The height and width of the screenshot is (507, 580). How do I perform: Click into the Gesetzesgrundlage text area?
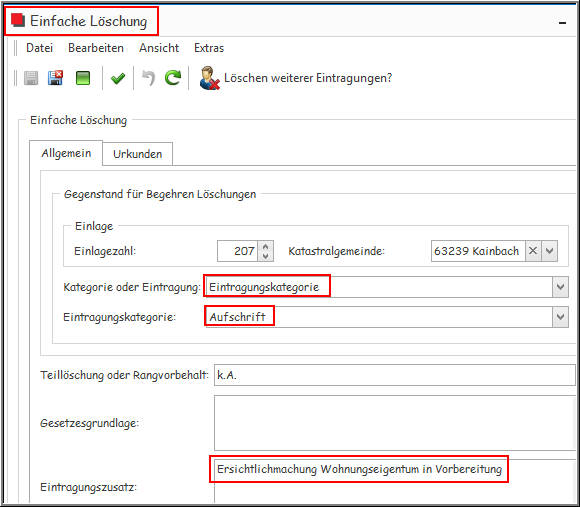click(x=394, y=423)
